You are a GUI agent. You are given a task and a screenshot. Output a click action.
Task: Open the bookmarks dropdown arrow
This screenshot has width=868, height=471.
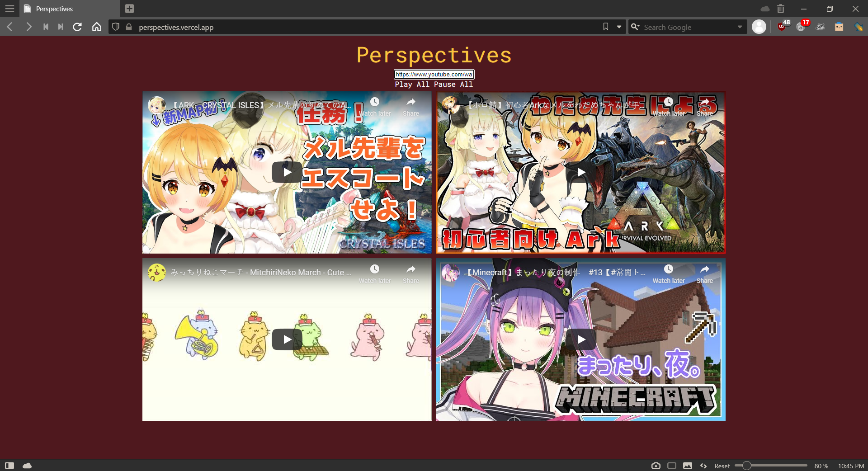point(618,27)
